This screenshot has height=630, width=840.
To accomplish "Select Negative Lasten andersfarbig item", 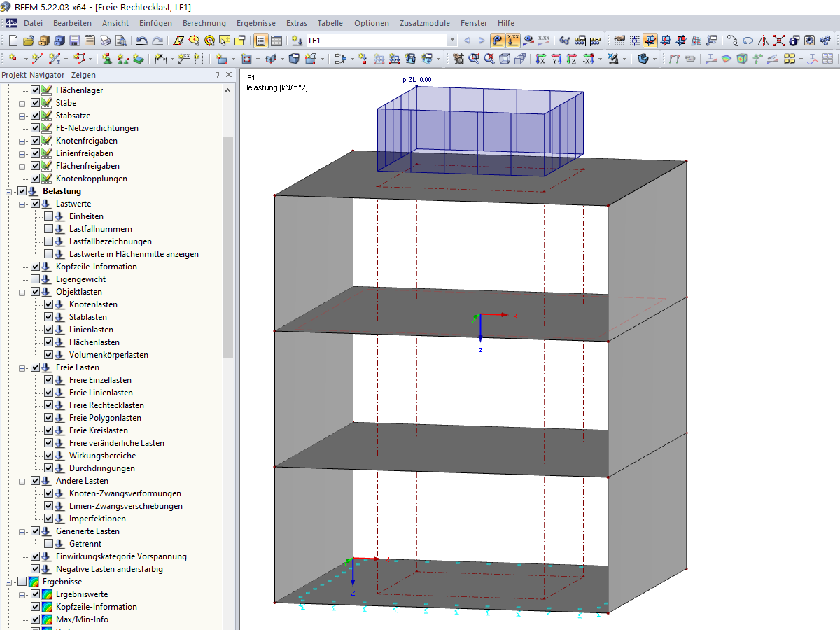I will 109,569.
